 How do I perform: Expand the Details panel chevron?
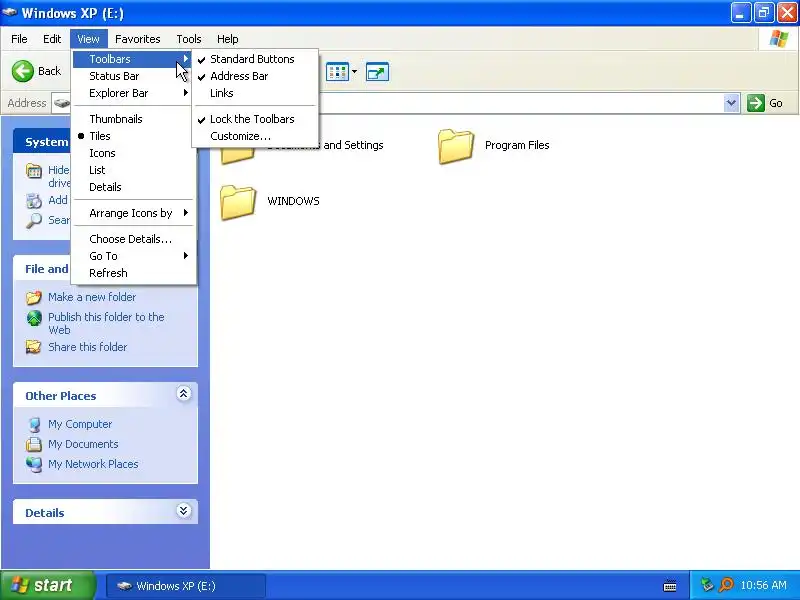pos(184,511)
